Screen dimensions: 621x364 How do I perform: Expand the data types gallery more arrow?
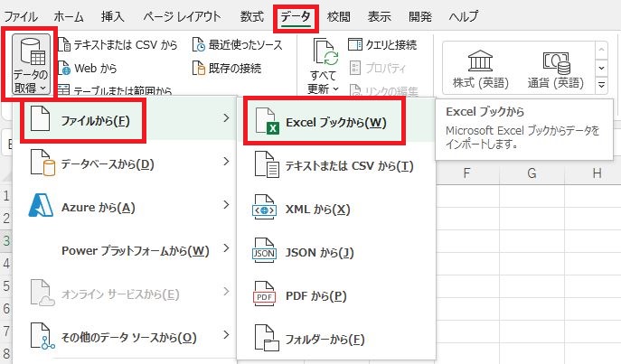click(x=603, y=87)
